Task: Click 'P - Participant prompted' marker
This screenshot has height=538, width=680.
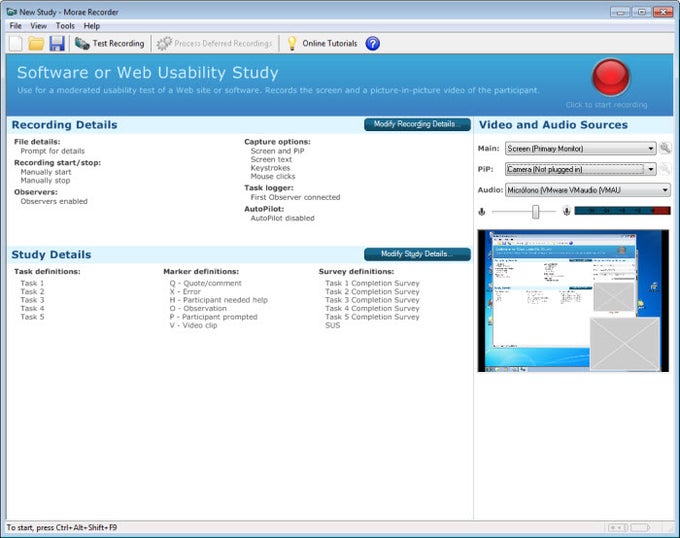Action: (x=213, y=317)
